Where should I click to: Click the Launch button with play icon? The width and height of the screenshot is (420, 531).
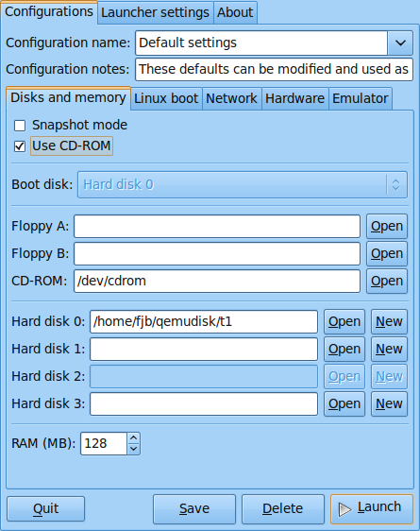click(x=372, y=508)
